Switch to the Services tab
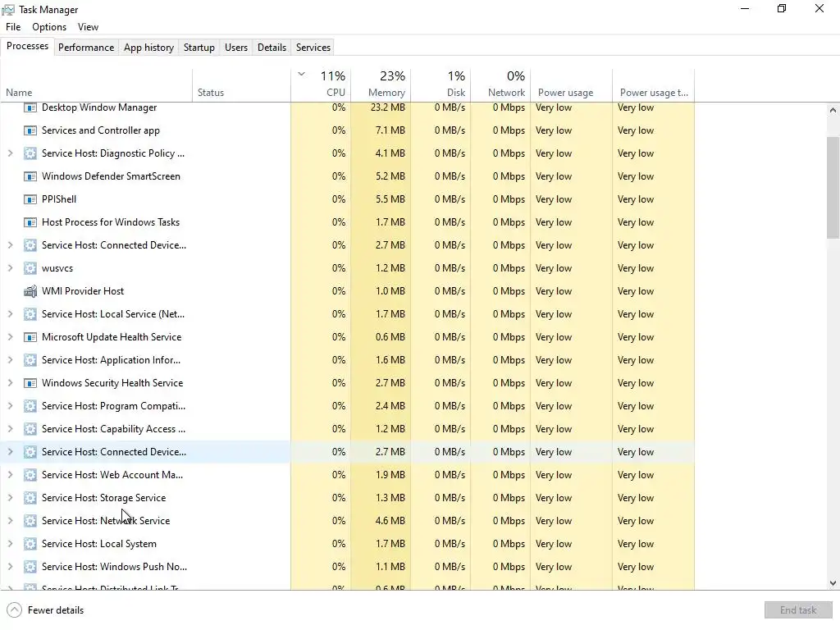The height and width of the screenshot is (630, 840). [313, 47]
